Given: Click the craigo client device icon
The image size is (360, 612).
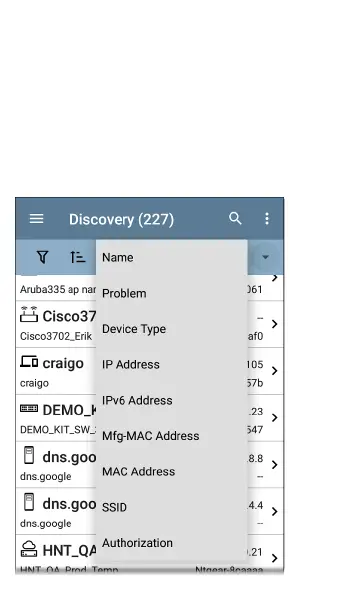Looking at the screenshot, I should pos(29,362).
